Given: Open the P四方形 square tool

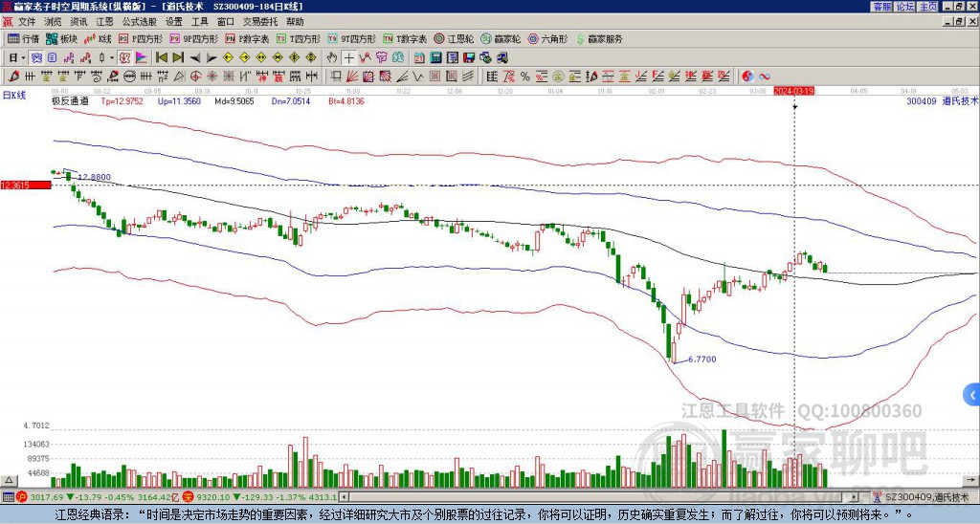Looking at the screenshot, I should pos(141,38).
